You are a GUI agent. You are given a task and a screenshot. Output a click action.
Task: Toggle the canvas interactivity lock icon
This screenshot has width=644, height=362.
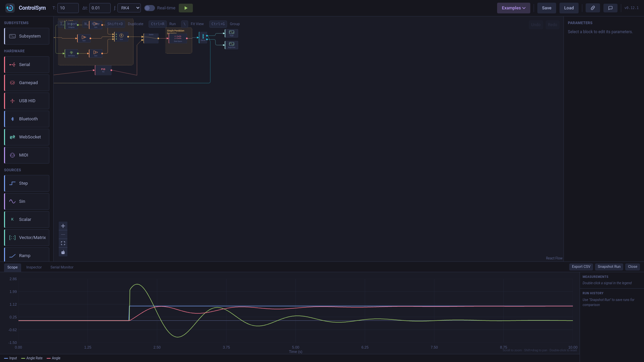(x=63, y=252)
